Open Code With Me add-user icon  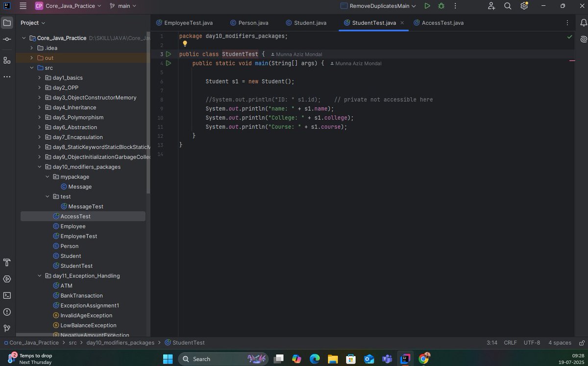[x=491, y=6]
